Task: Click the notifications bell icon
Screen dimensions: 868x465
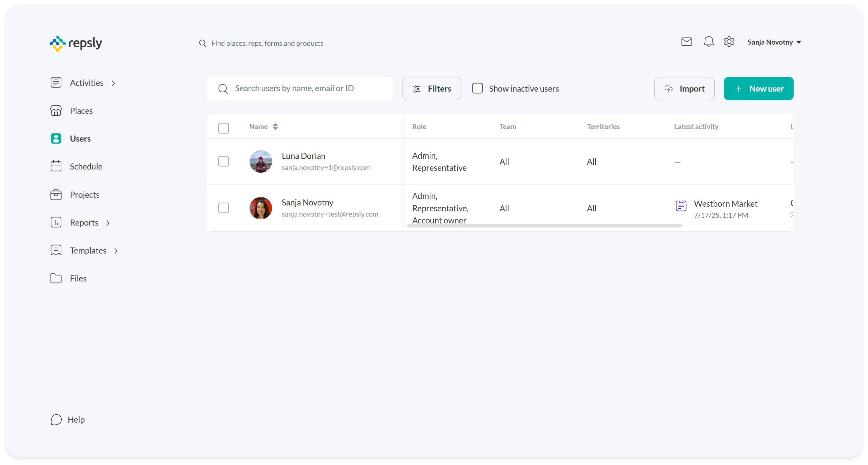Action: [708, 42]
